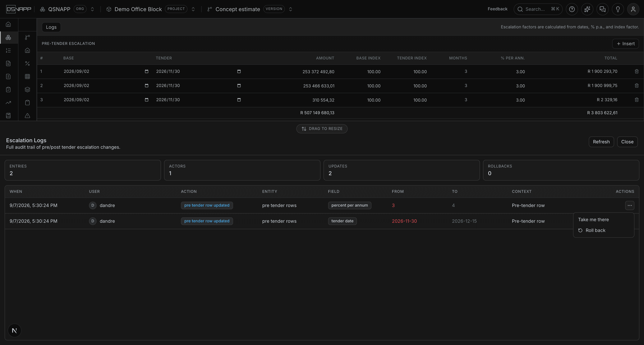The width and height of the screenshot is (644, 345).
Task: Delete escalation row 2 with trash icon
Action: coord(637,85)
